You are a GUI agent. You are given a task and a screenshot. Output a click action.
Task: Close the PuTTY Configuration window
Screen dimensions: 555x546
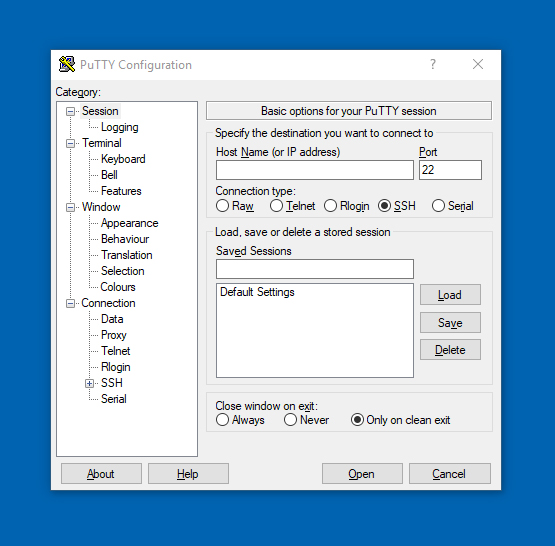click(x=478, y=64)
